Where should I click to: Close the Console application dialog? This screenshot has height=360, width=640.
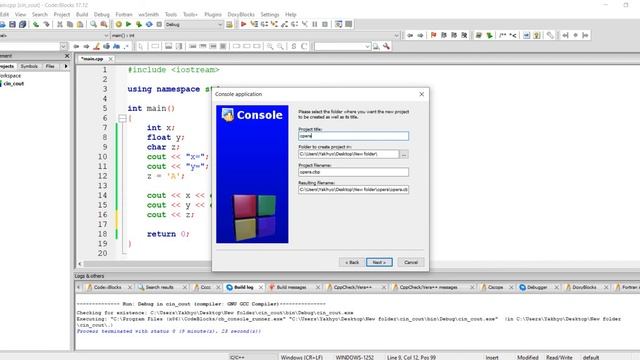click(x=422, y=94)
